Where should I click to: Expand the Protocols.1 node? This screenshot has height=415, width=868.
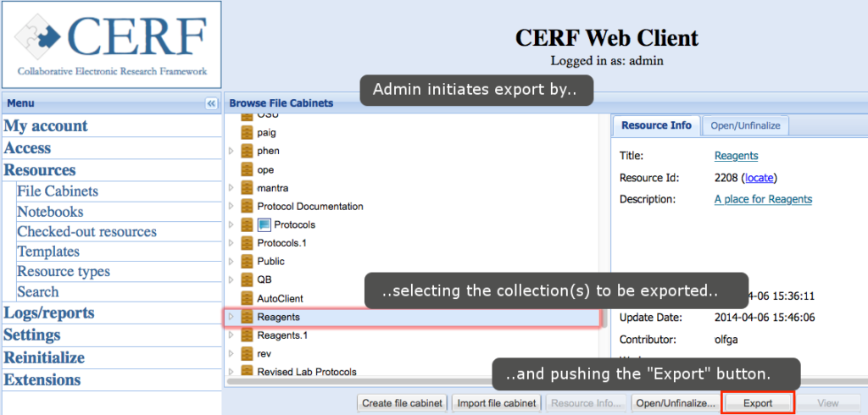coord(231,243)
